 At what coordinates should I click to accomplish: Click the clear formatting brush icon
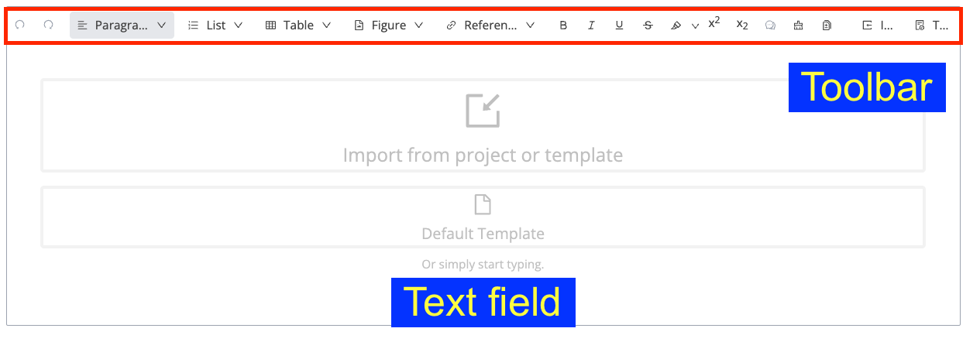[x=798, y=26]
